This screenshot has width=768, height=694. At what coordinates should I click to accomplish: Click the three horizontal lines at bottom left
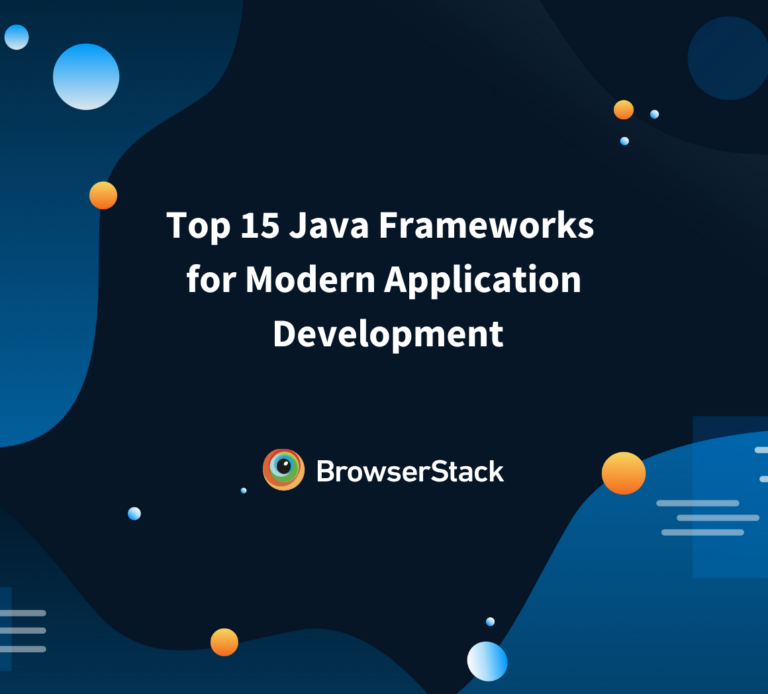click(x=22, y=630)
